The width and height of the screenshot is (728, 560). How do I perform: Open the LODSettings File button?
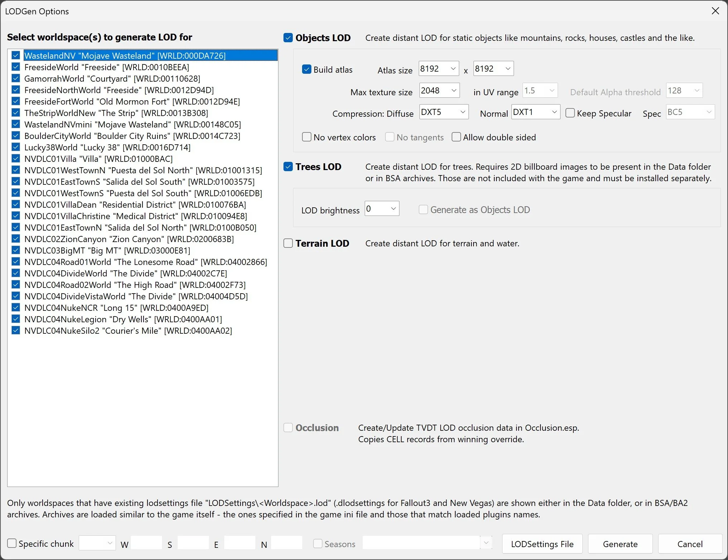542,544
